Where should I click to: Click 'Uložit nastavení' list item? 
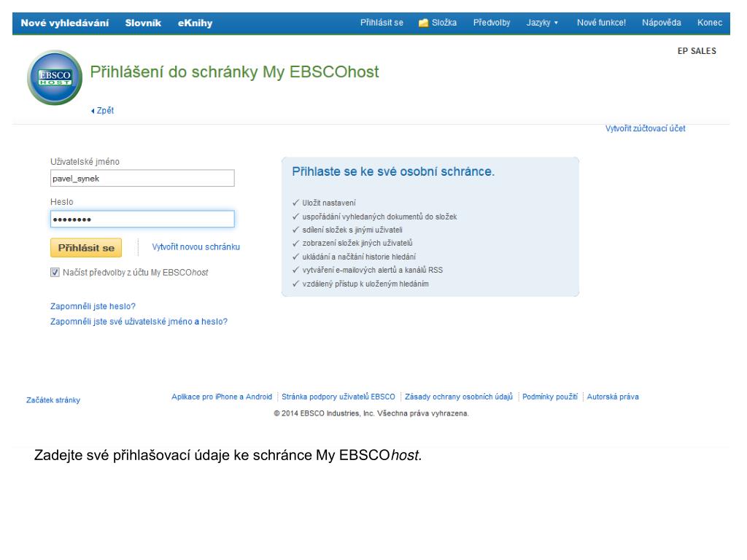(x=329, y=203)
